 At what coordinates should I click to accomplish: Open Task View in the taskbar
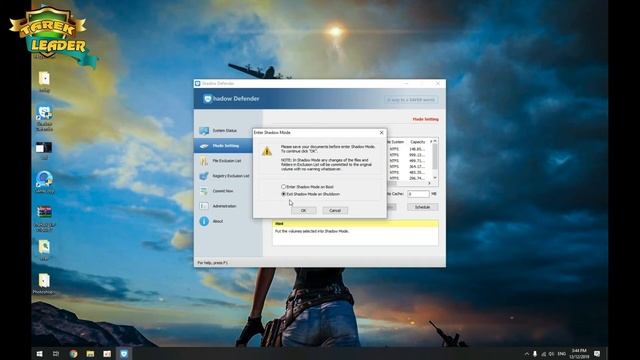(x=56, y=353)
